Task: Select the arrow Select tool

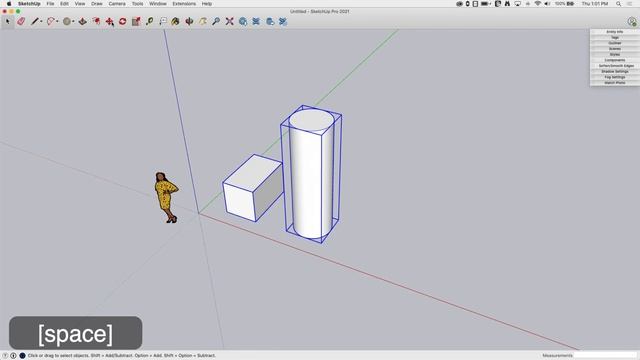Action: 7,21
